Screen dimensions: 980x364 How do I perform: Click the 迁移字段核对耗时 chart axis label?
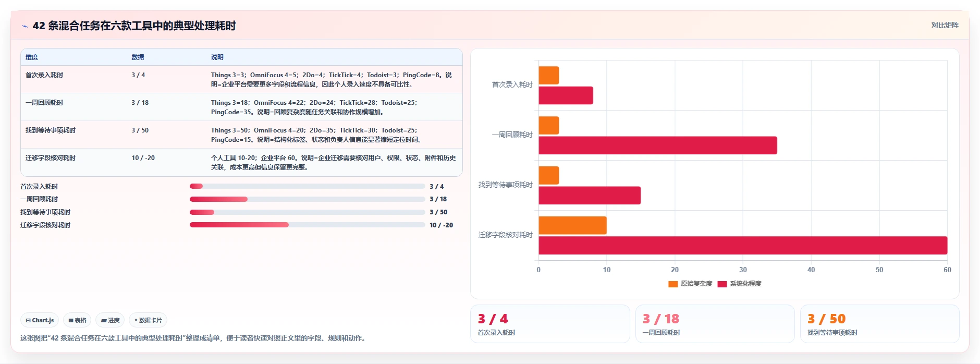tap(506, 235)
